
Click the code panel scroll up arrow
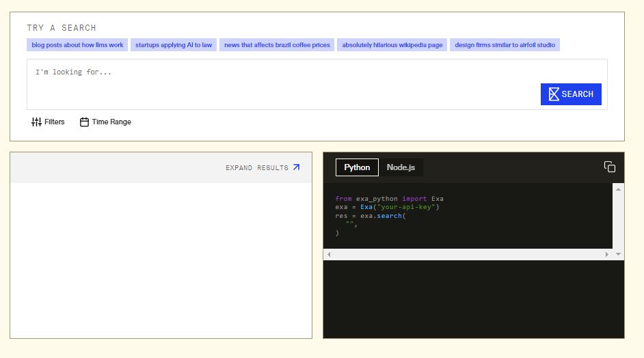point(618,189)
